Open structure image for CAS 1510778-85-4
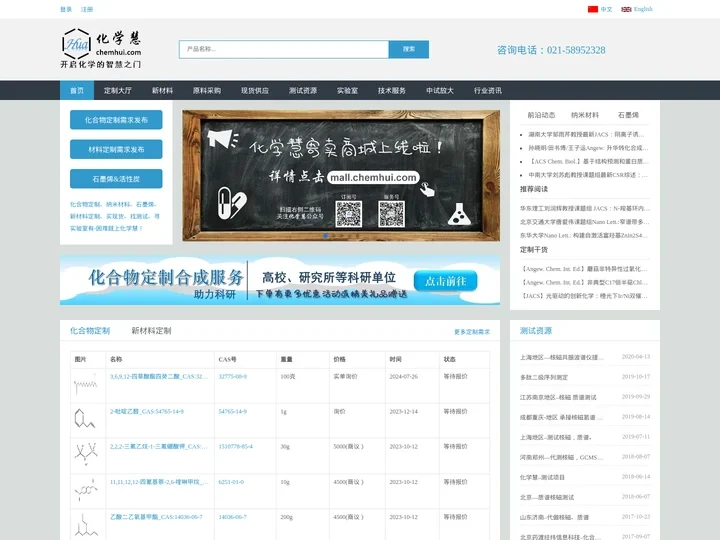The image size is (720, 540). click(x=86, y=454)
